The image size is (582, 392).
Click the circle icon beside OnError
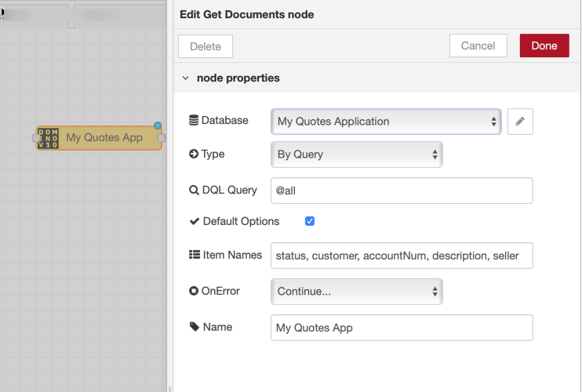194,291
